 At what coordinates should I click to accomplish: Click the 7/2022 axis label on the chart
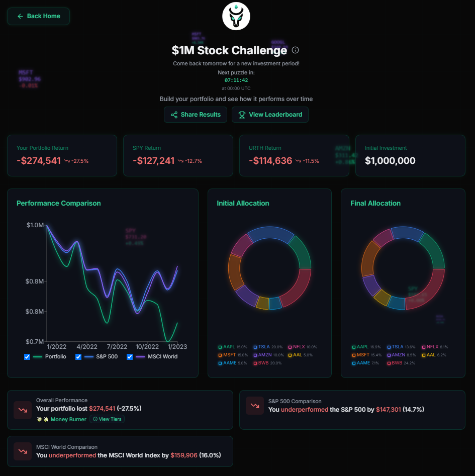point(117,347)
